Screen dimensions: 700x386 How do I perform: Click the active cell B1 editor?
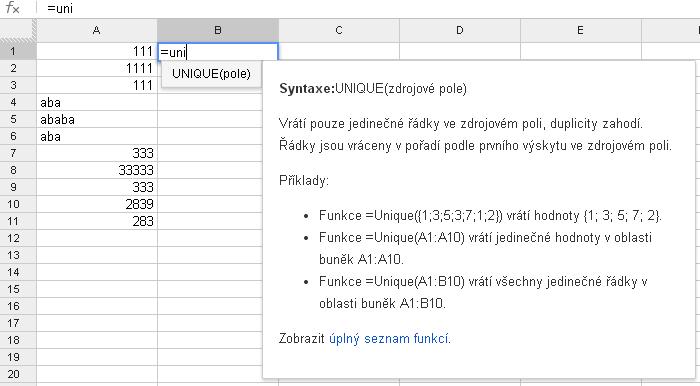(218, 52)
